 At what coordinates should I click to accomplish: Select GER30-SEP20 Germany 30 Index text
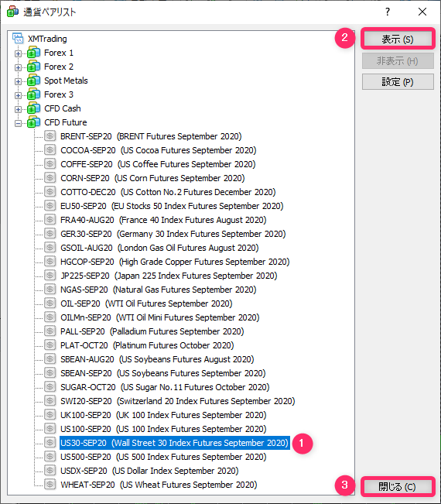click(173, 234)
